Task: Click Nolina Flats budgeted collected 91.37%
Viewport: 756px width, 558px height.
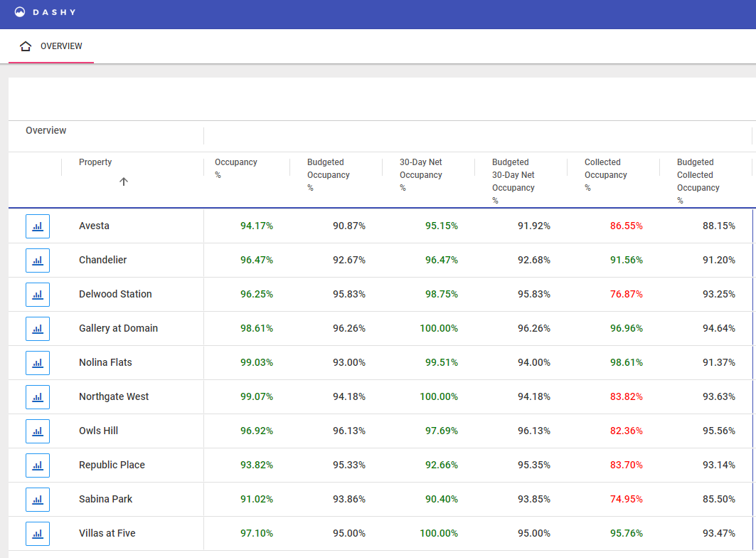Action: click(x=719, y=362)
